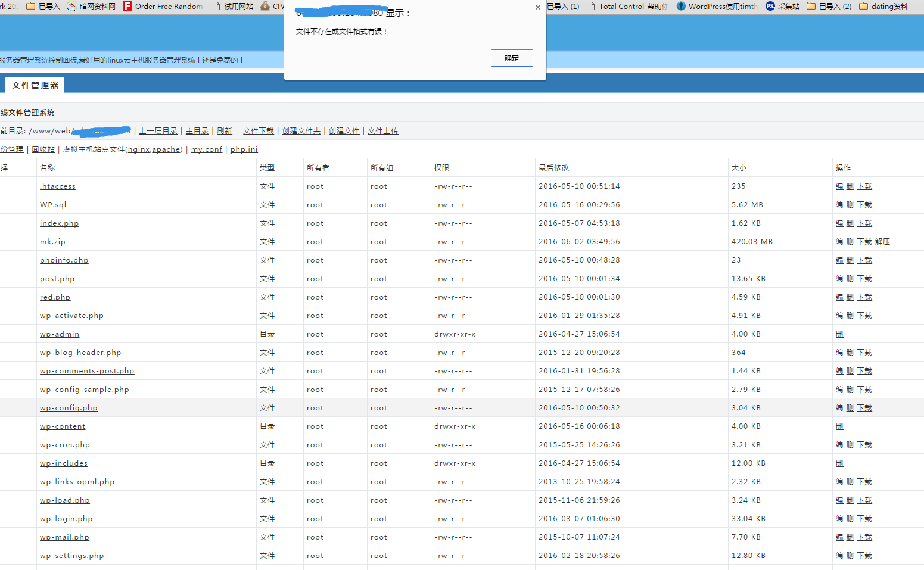Open the 已导入 (2) bookmark folder
Screen dimensions: 924x570
829,6
